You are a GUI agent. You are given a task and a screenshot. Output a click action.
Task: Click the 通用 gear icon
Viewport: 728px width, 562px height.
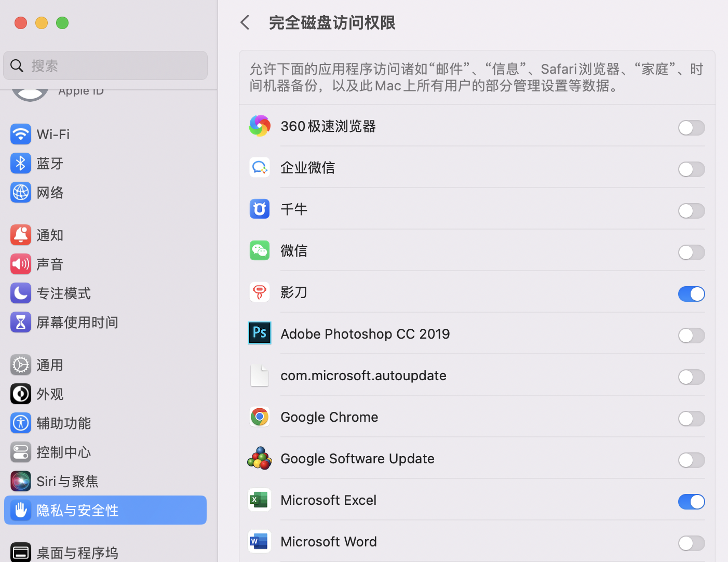tap(21, 365)
